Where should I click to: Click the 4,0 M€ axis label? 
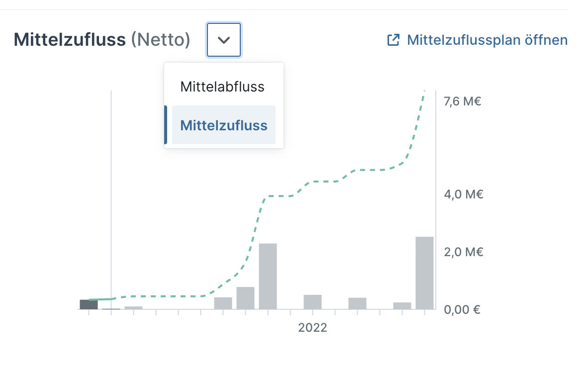[x=464, y=194]
